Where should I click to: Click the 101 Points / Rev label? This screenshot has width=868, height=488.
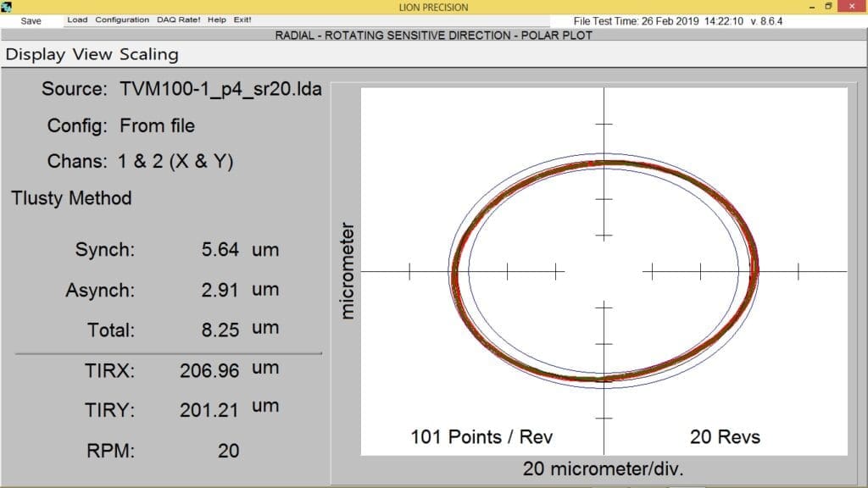[481, 437]
